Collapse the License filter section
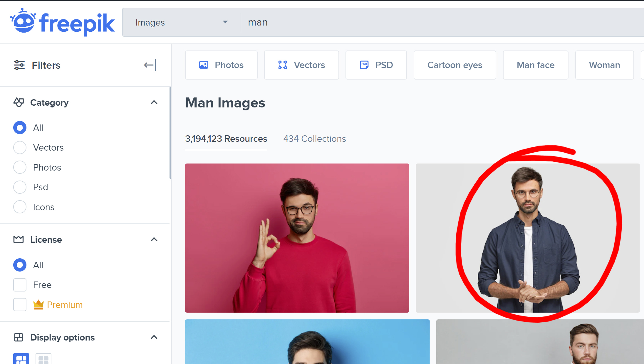The height and width of the screenshot is (364, 644). (x=154, y=240)
